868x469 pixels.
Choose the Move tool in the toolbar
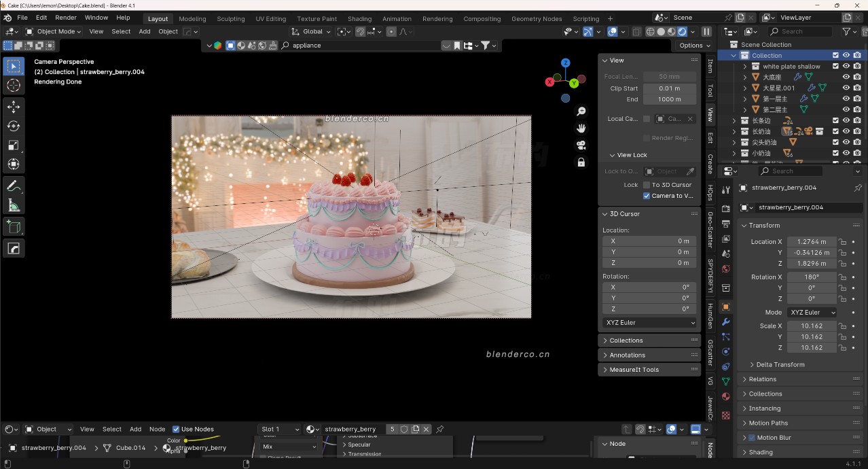14,107
